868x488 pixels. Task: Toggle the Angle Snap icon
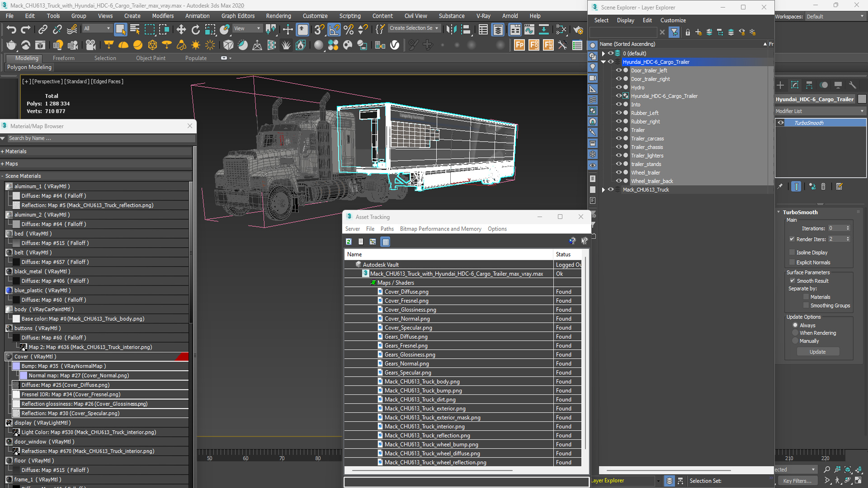pos(334,30)
